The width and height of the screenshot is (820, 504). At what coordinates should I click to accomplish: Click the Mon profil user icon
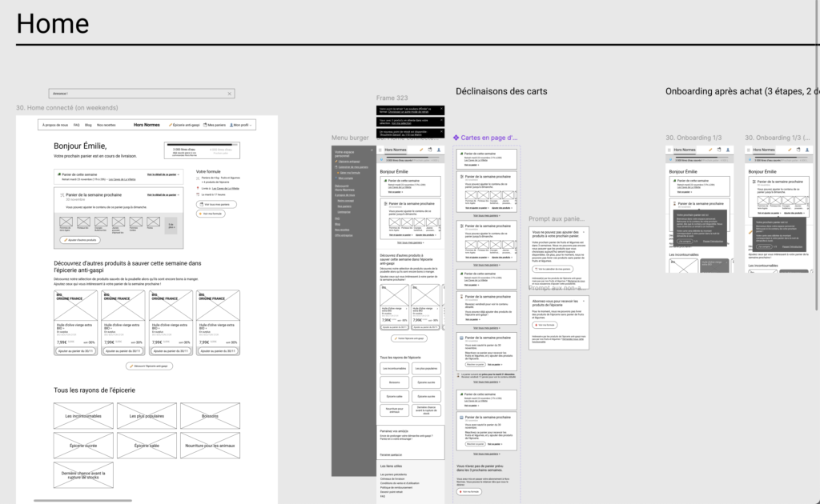(x=231, y=125)
